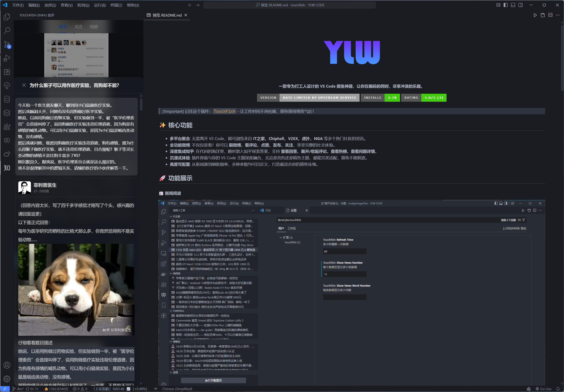Click 菲利普医生's avatar picture
This screenshot has width=564, height=392.
pyautogui.click(x=25, y=188)
